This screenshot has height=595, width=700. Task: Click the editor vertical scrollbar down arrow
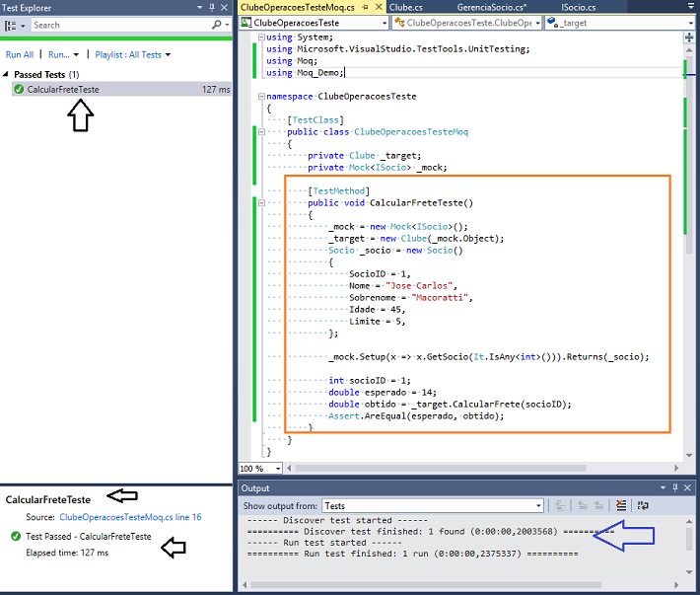coord(689,456)
